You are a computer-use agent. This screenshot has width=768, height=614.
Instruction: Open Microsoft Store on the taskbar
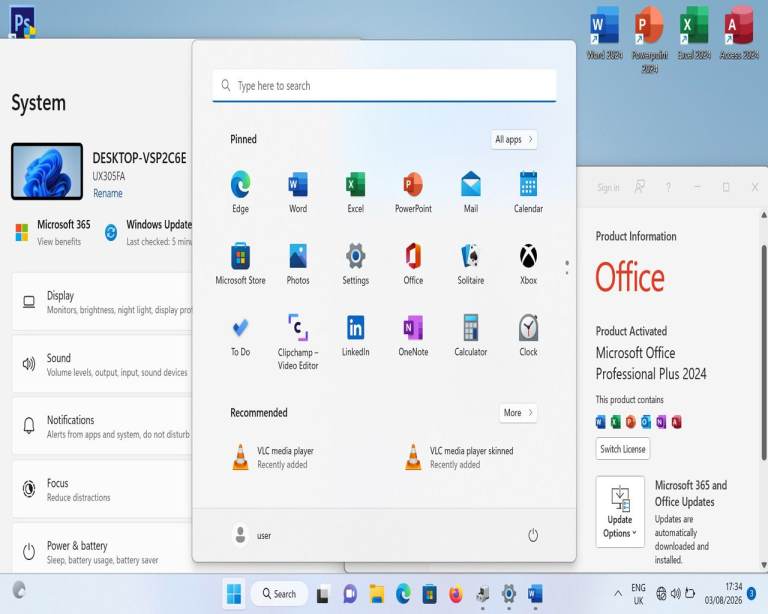[x=430, y=594]
